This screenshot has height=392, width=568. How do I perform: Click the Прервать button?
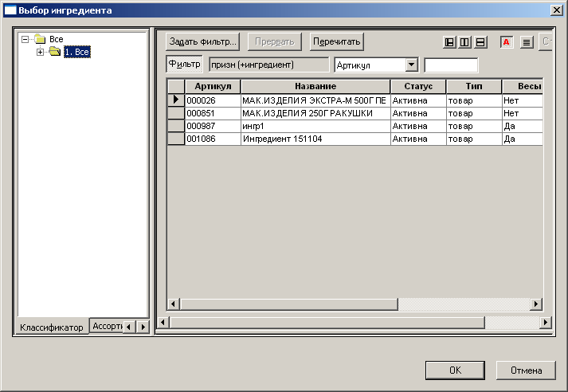[x=275, y=41]
